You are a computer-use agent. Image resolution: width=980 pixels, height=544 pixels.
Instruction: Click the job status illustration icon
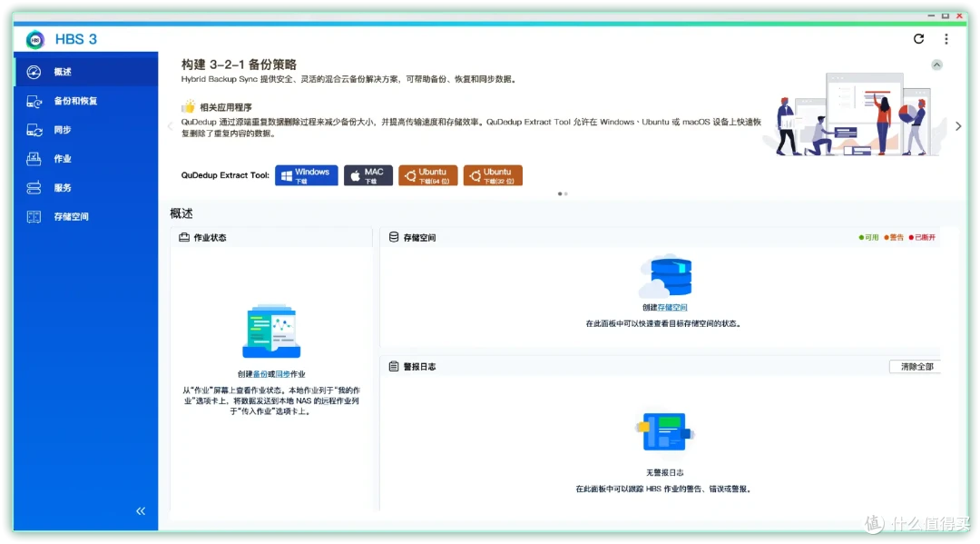pos(271,331)
